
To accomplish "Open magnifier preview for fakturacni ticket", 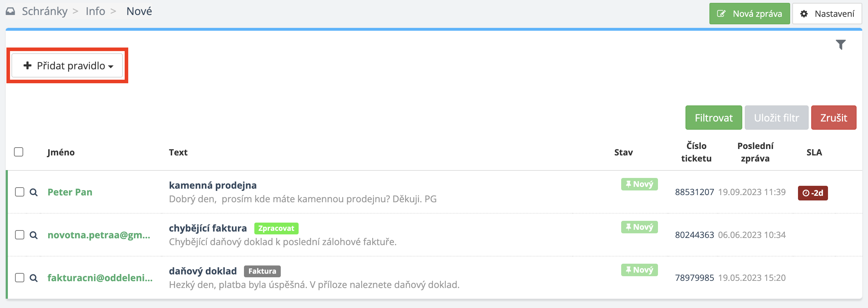I will 34,278.
